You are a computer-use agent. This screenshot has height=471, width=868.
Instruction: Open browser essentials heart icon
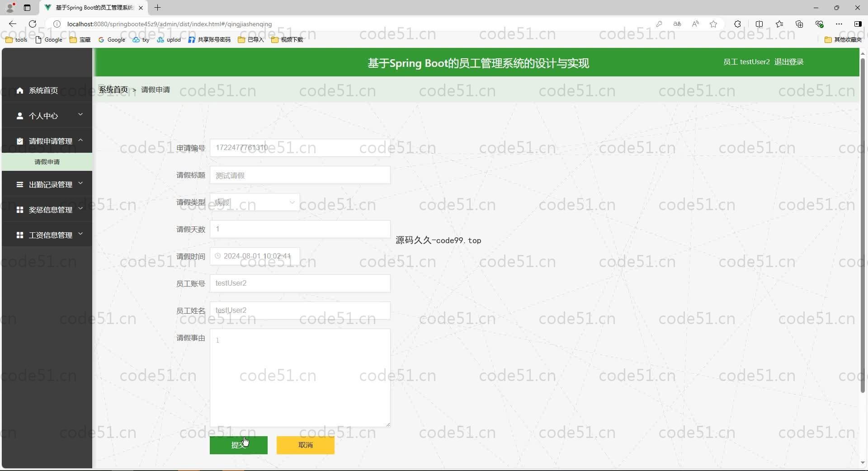[x=819, y=24]
